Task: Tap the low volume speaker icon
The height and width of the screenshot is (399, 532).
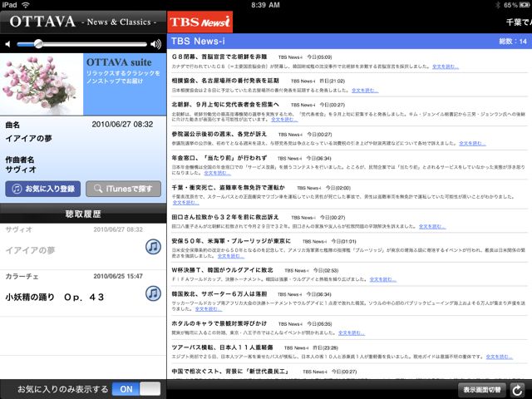Action: 7,44
